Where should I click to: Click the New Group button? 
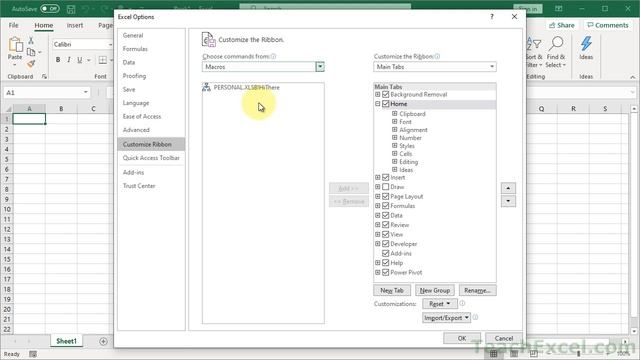435,290
